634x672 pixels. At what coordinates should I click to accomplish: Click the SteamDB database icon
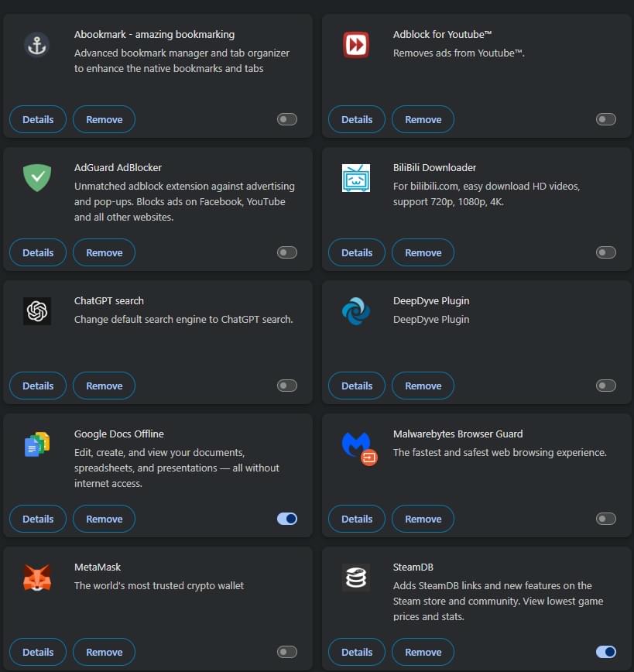tap(356, 578)
